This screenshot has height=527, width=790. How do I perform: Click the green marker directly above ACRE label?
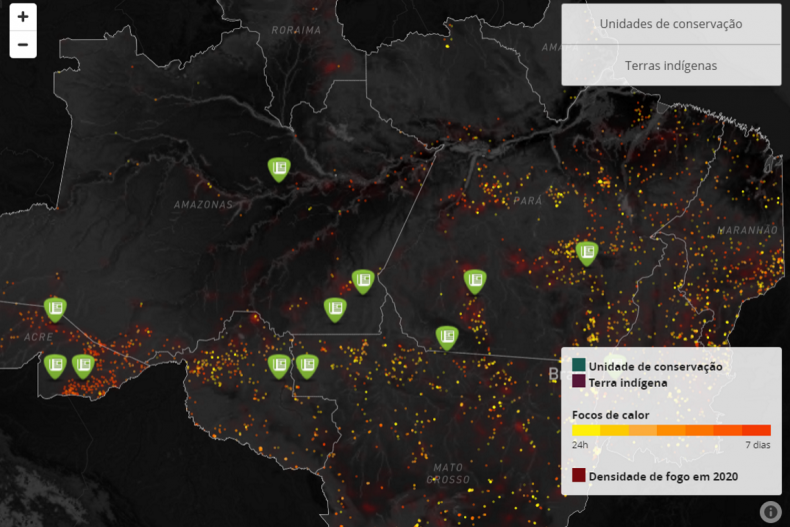pos(55,308)
